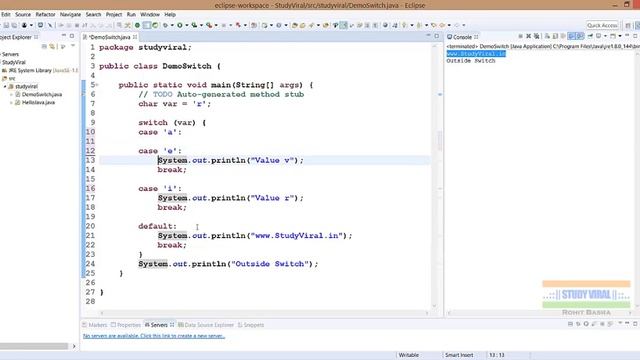
Task: Click the Run Last Tool icon with red toolbox
Action: pos(209,25)
